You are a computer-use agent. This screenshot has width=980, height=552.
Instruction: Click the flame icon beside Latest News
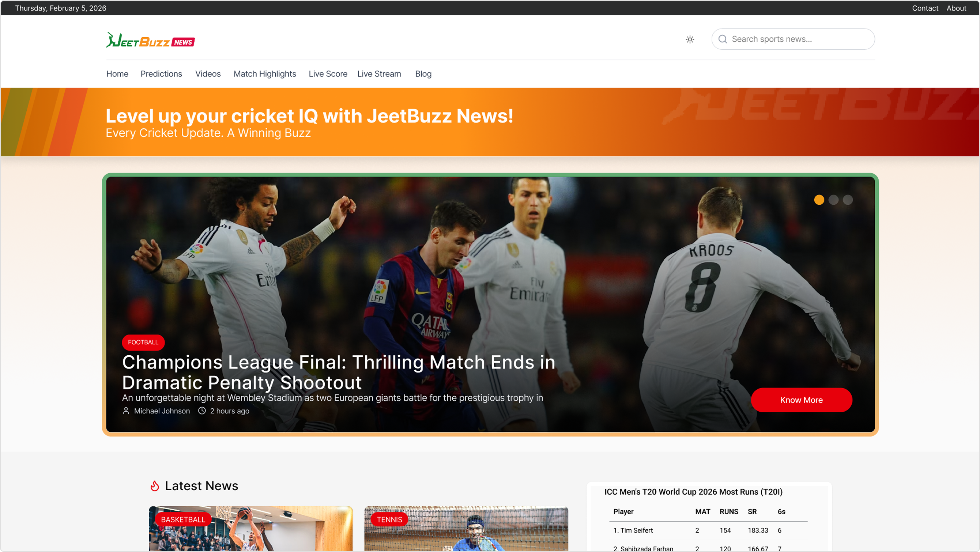(x=154, y=485)
